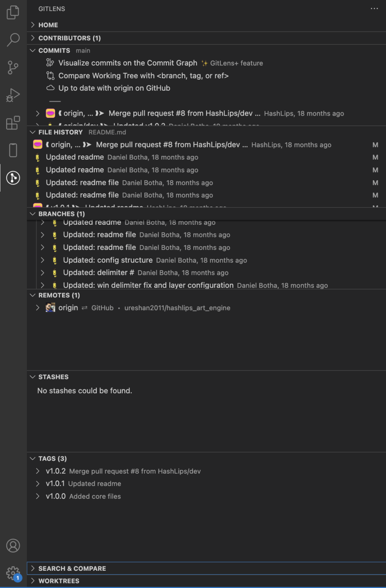Open the Explorer view from the activity bar
This screenshot has height=588, width=386.
[x=13, y=12]
